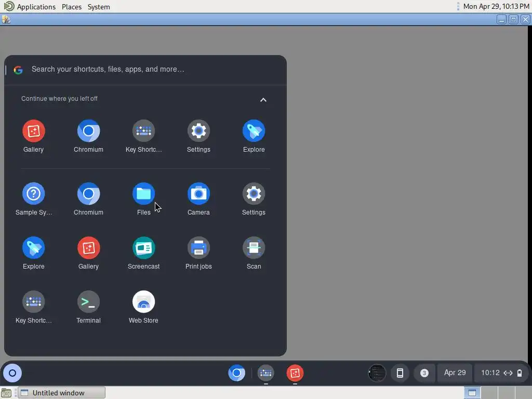This screenshot has width=532, height=399.
Task: Open the System menu
Action: pyautogui.click(x=99, y=7)
